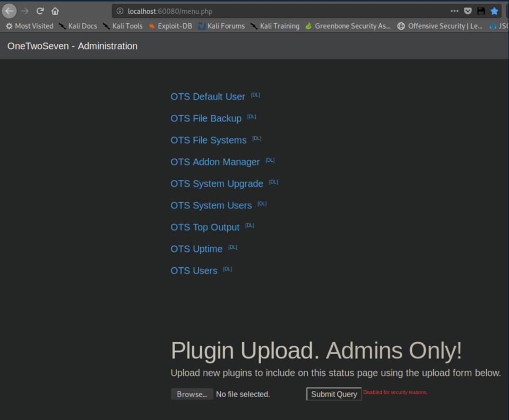Open the Most Visited bookmarks folder
This screenshot has width=509, height=420.
coord(29,26)
